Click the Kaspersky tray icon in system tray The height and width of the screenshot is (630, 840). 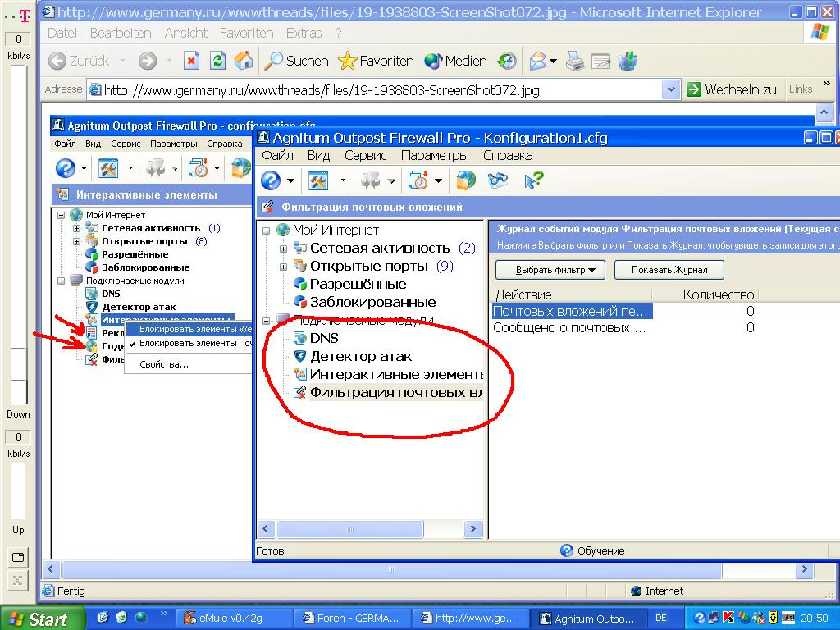coord(728,618)
